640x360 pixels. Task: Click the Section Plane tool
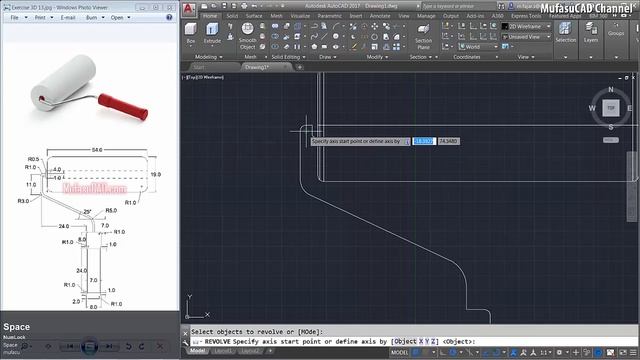coord(423,29)
